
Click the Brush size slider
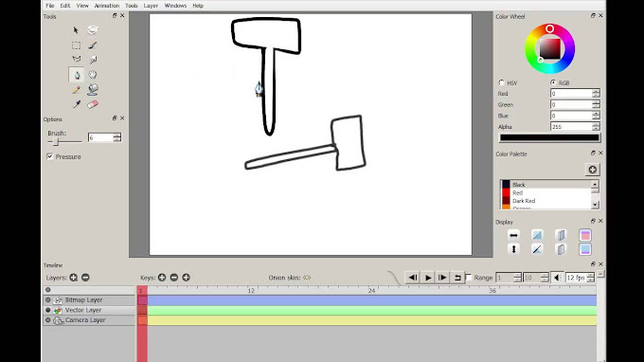(65, 142)
